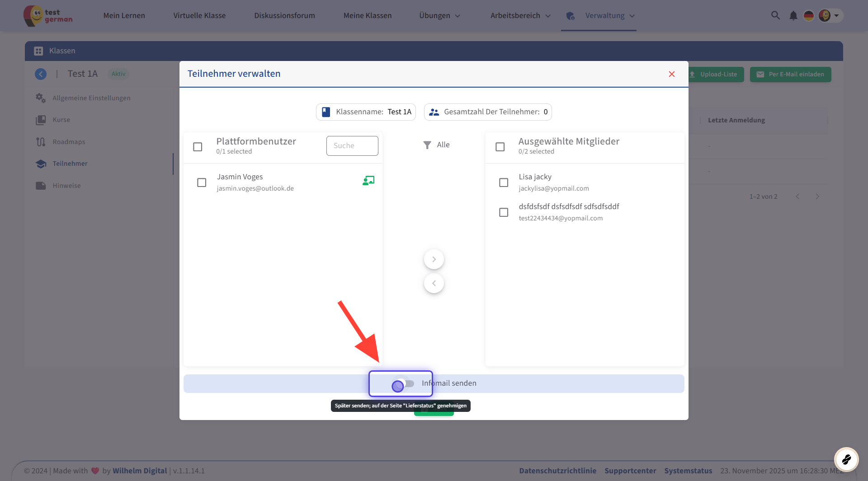
Task: Click the Suche field in Plattformbenutzer
Action: (x=352, y=146)
